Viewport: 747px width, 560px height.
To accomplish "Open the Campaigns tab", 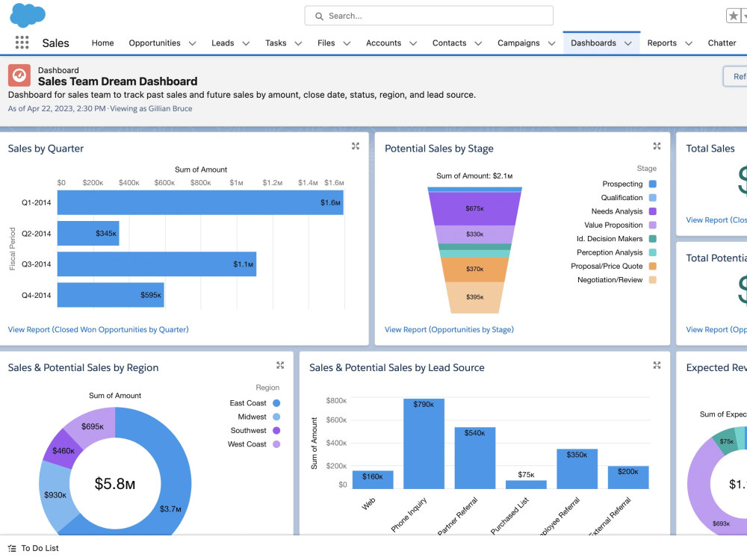I will coord(518,43).
